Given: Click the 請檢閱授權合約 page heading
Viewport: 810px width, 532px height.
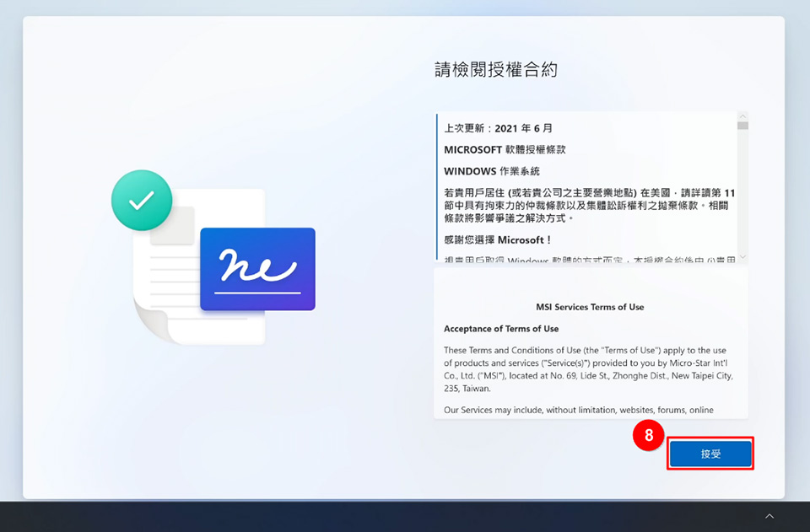Looking at the screenshot, I should (496, 70).
